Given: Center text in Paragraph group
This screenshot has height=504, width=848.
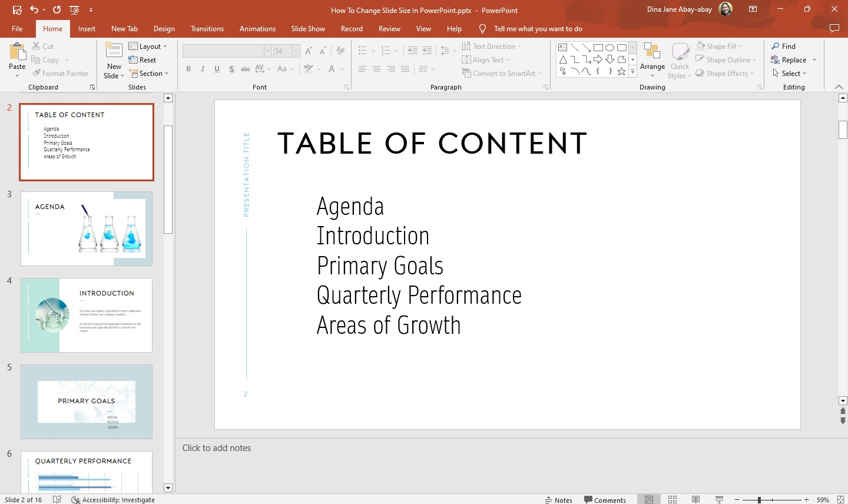Looking at the screenshot, I should tap(377, 69).
